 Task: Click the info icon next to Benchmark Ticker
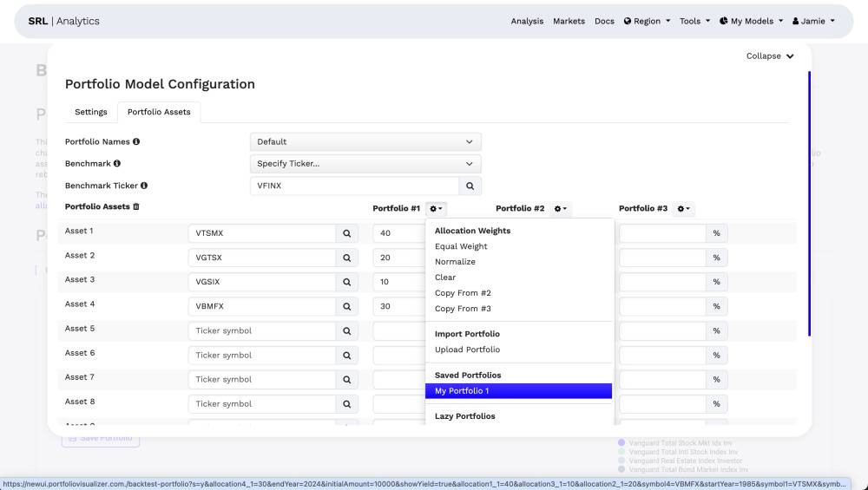pos(144,186)
